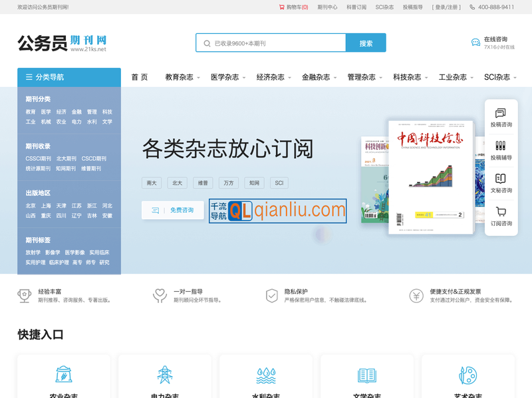Click the 在线咨询 headset icon
Screen dimensions: 532x398
click(x=475, y=41)
